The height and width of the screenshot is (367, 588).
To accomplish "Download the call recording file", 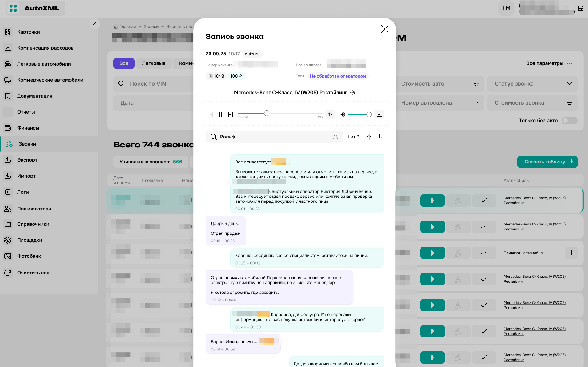I will [x=379, y=114].
